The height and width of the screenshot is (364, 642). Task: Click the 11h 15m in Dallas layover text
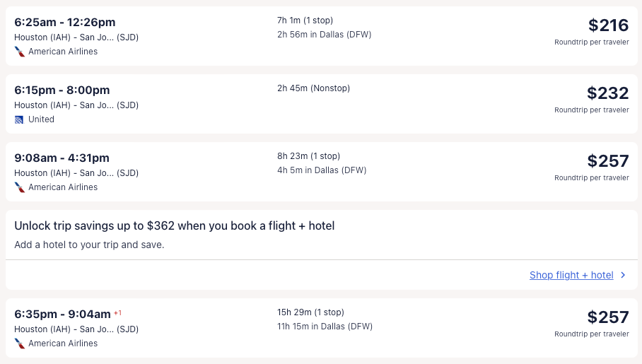tap(325, 327)
